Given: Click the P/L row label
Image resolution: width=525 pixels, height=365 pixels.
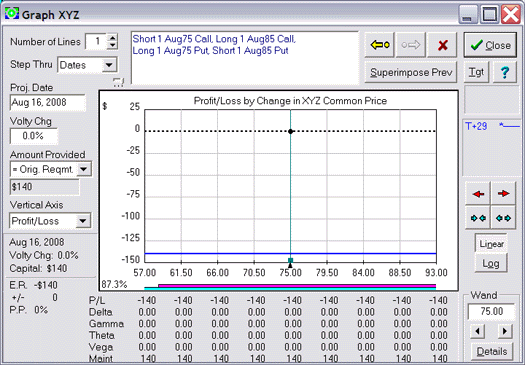Looking at the screenshot, I should [97, 300].
